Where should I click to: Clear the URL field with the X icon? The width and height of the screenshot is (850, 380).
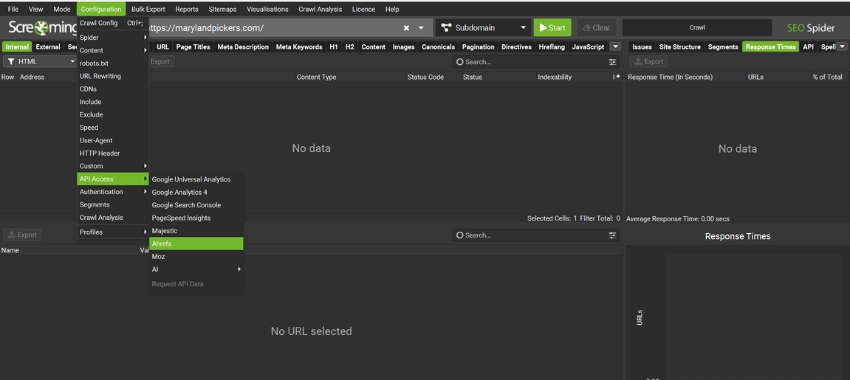click(406, 28)
